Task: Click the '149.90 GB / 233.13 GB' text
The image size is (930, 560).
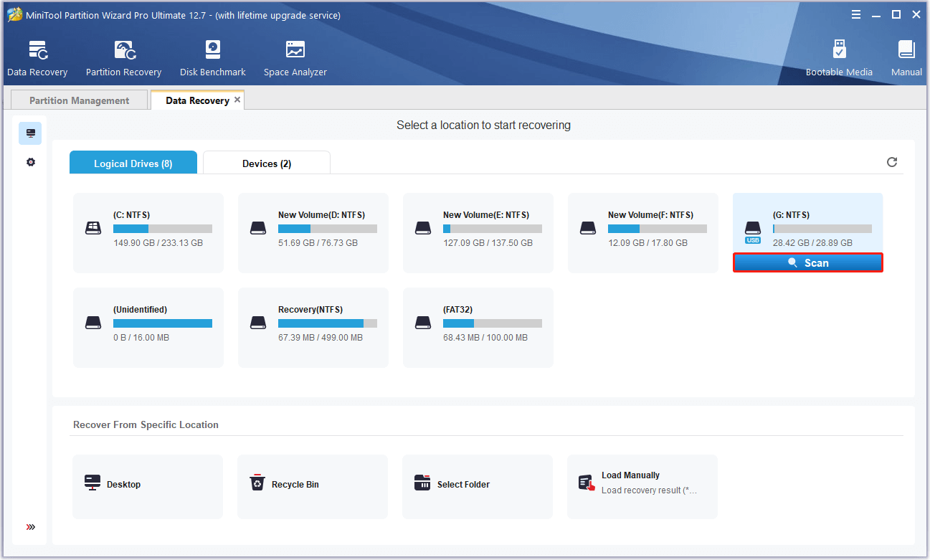Action: 158,243
